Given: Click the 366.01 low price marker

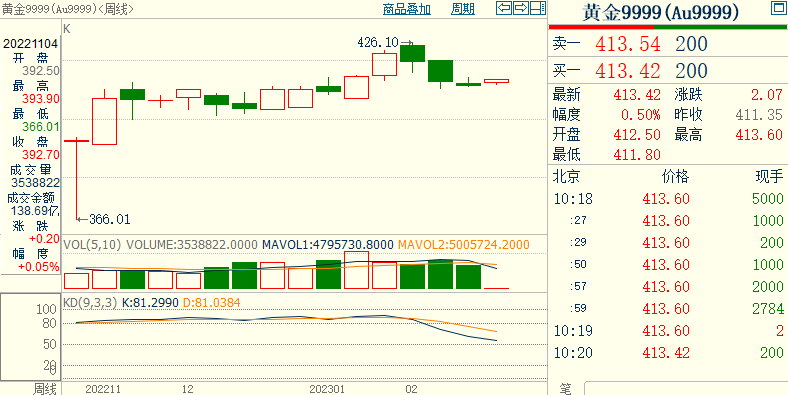Looking at the screenshot, I should (110, 219).
